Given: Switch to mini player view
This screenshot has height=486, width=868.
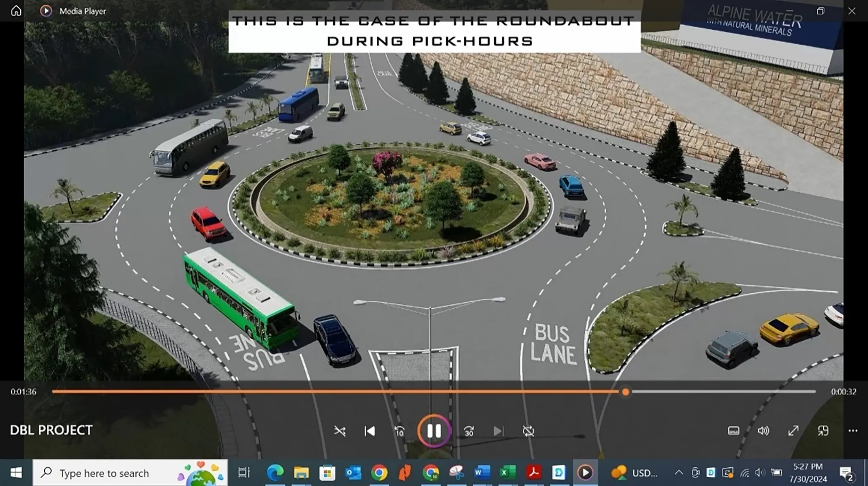Looking at the screenshot, I should [823, 431].
